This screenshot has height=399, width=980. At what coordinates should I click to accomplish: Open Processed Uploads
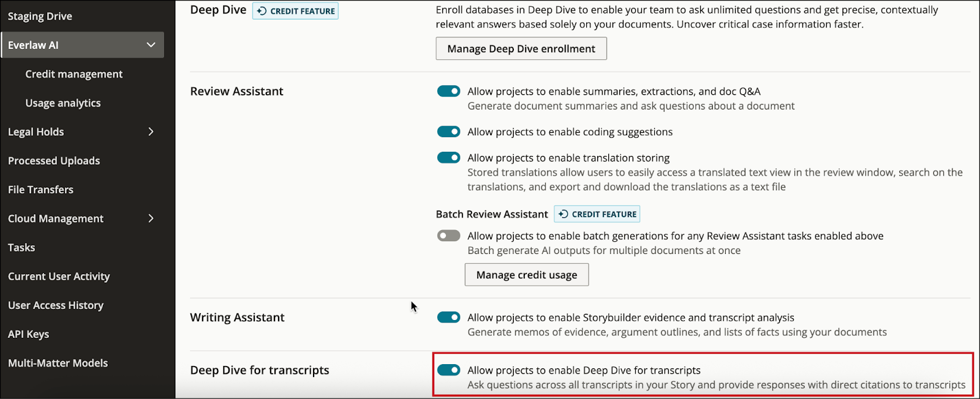click(x=53, y=160)
